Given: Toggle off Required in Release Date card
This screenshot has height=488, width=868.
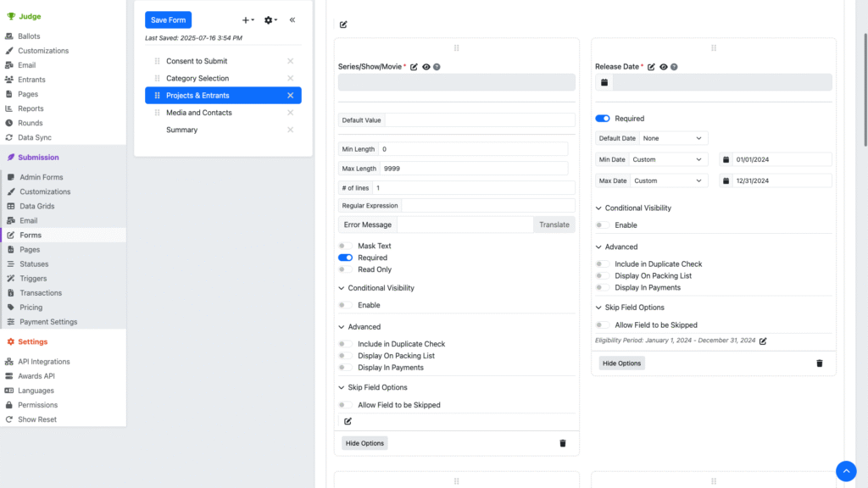Looking at the screenshot, I should (x=603, y=119).
